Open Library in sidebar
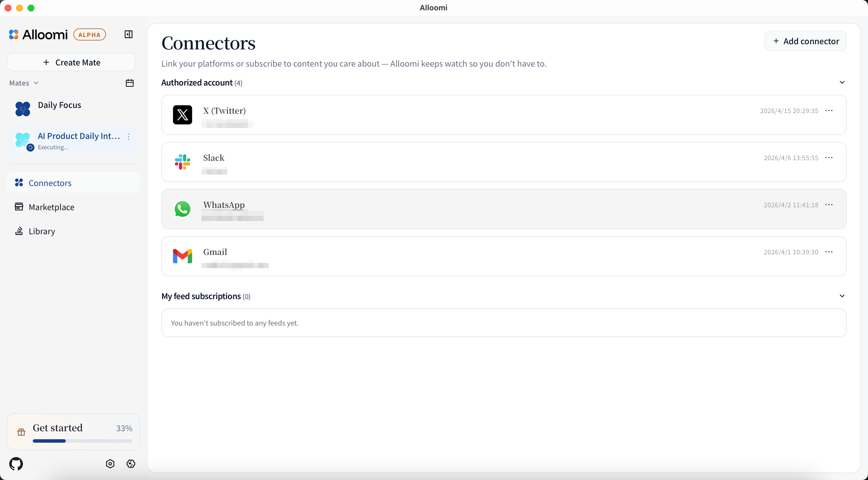Image resolution: width=868 pixels, height=480 pixels. click(42, 231)
